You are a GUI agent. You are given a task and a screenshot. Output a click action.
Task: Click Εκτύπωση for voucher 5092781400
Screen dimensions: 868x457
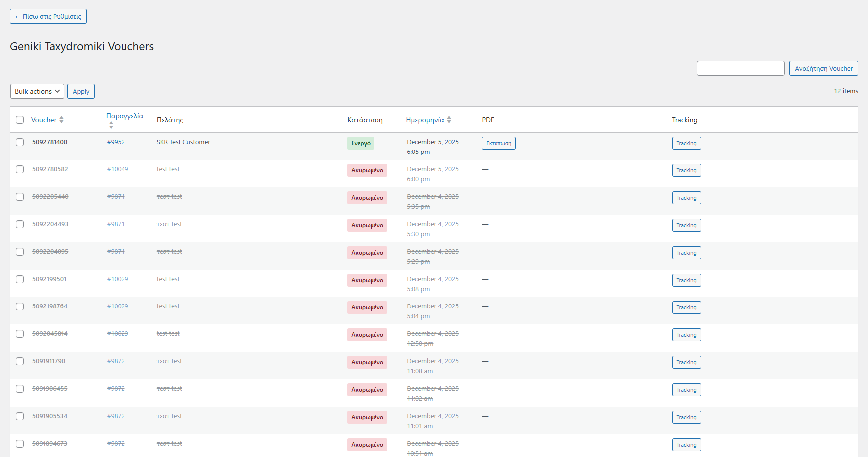click(x=498, y=143)
